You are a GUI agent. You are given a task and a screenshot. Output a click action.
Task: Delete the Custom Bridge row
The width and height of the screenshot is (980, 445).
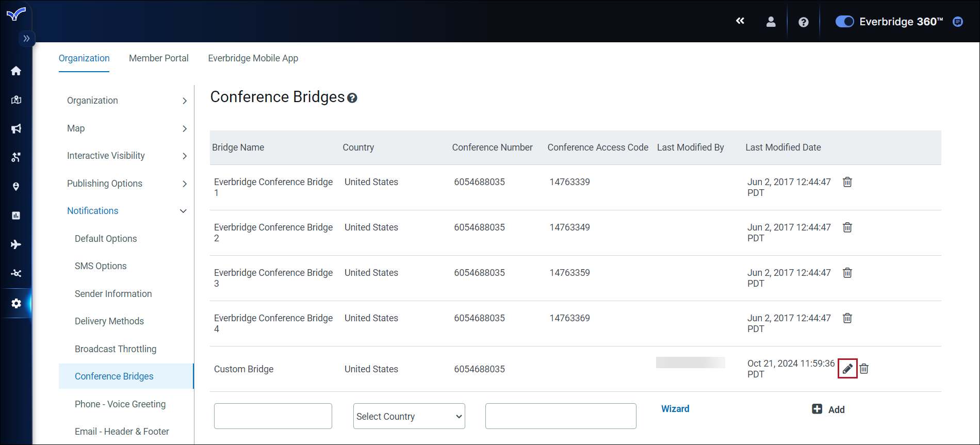pyautogui.click(x=864, y=369)
